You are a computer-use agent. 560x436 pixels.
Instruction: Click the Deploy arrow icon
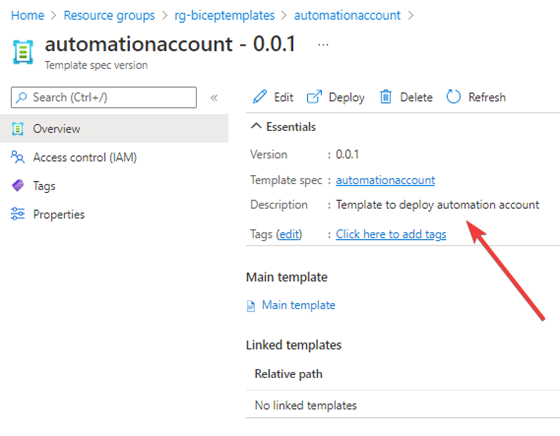(x=314, y=97)
